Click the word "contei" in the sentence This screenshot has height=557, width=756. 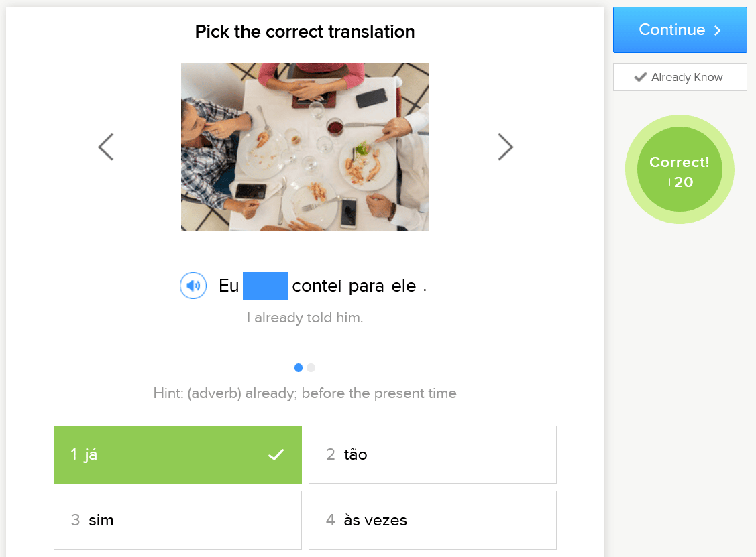[317, 286]
